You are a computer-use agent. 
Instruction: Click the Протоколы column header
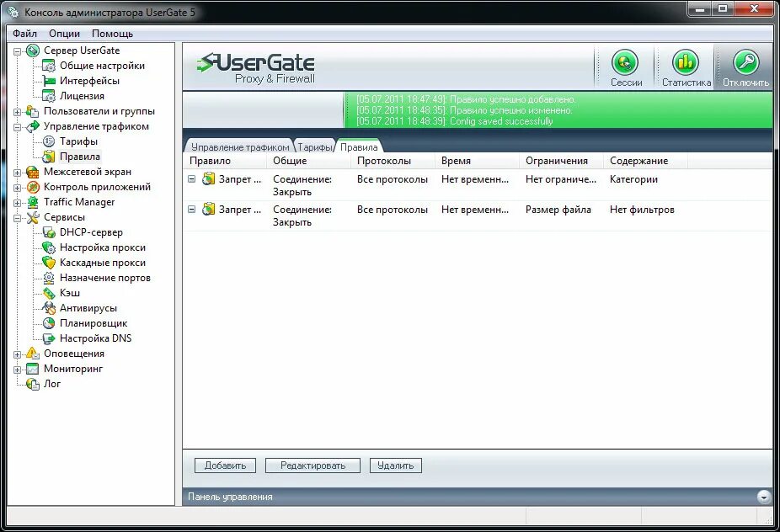(x=393, y=161)
